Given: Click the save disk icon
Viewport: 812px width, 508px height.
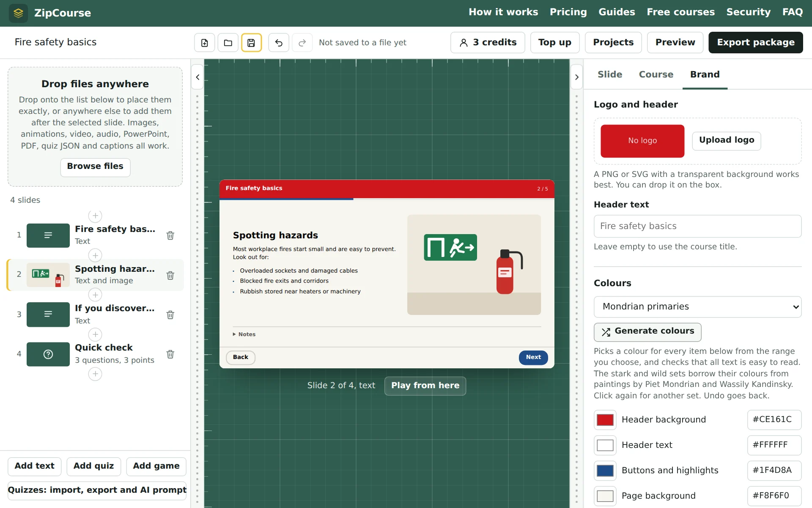Looking at the screenshot, I should pos(251,43).
